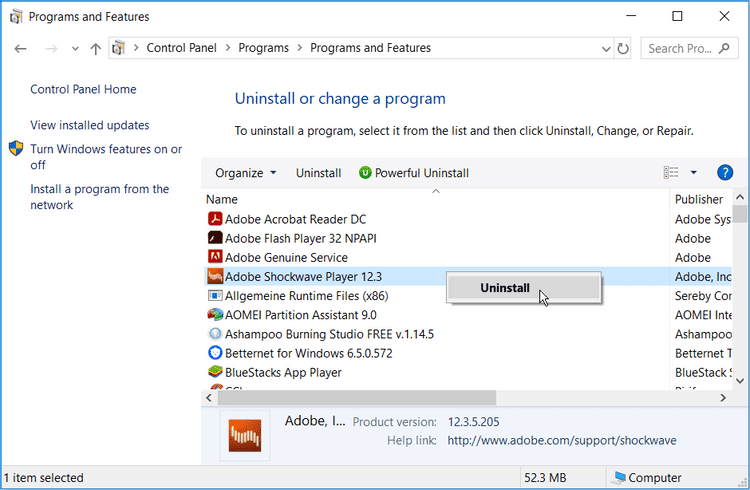Click the Allgemeine Runtime Files icon

[x=215, y=295]
